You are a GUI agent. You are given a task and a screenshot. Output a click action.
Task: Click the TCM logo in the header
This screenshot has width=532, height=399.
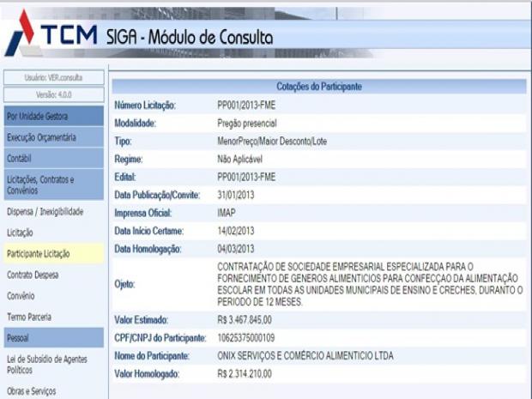(51, 33)
